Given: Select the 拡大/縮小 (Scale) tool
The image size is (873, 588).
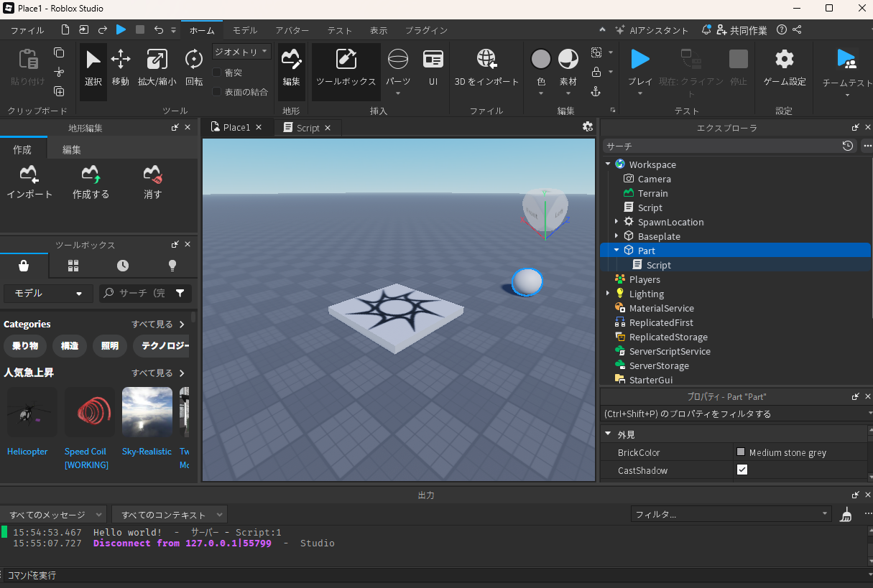Looking at the screenshot, I should pos(157,68).
